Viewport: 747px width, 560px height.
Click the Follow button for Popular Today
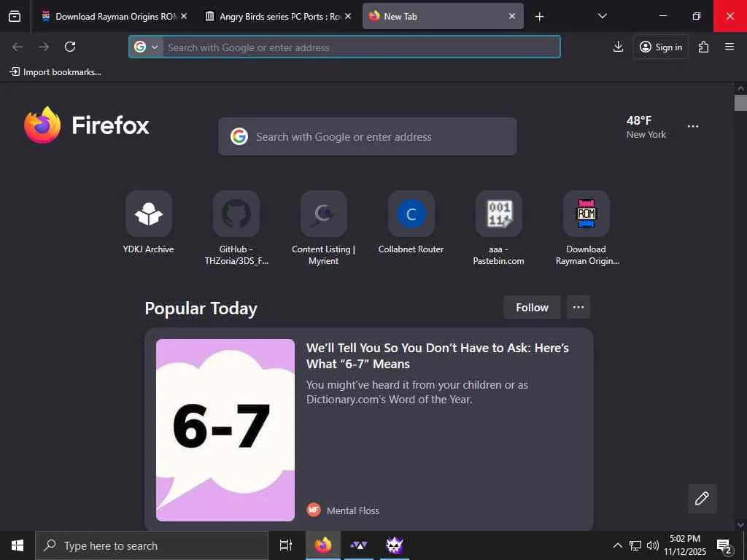(532, 307)
